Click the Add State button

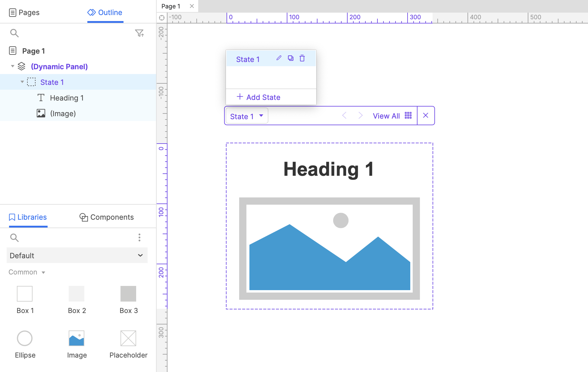tap(259, 97)
